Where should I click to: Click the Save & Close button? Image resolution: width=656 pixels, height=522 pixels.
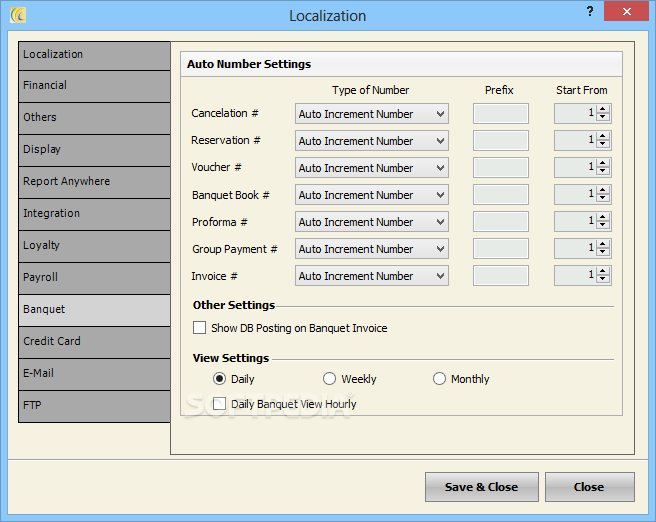tap(482, 487)
